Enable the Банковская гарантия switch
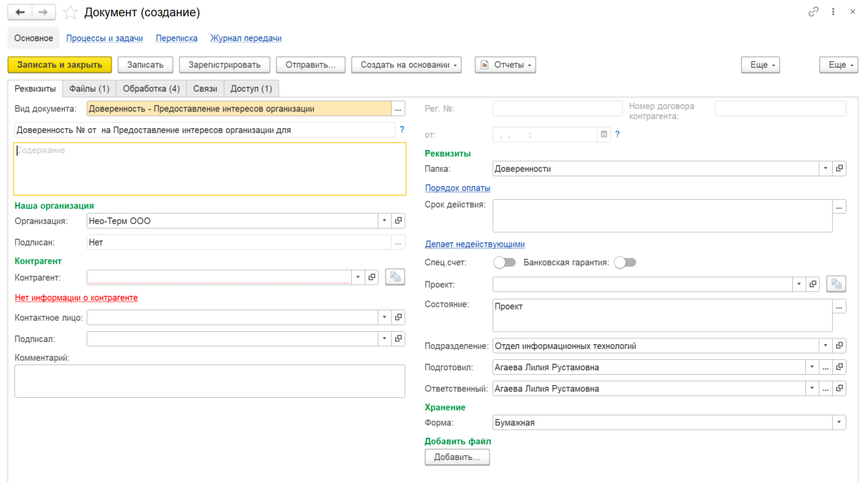 pyautogui.click(x=625, y=263)
